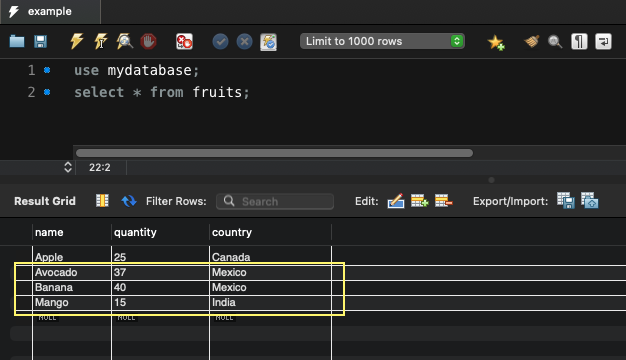Image resolution: width=626 pixels, height=360 pixels.
Task: Run EXPLAIN on current statement
Action: point(125,41)
